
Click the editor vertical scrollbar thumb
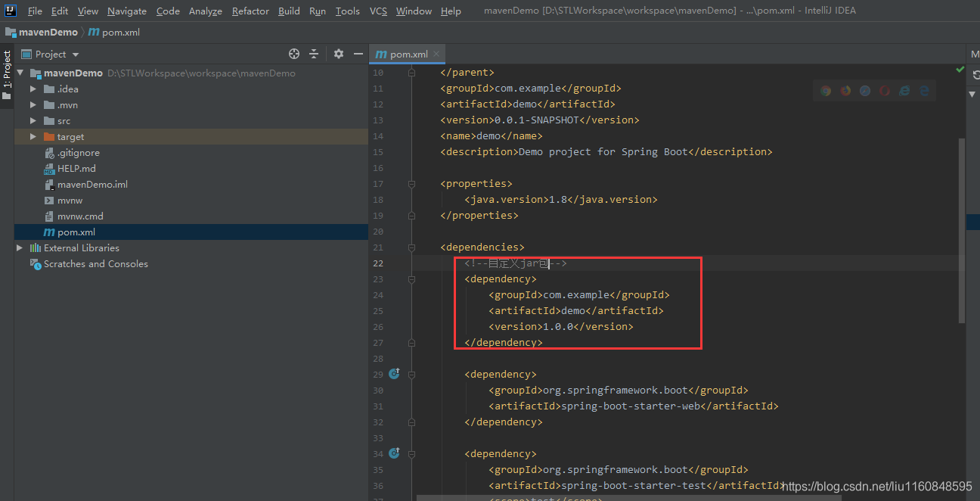962,230
